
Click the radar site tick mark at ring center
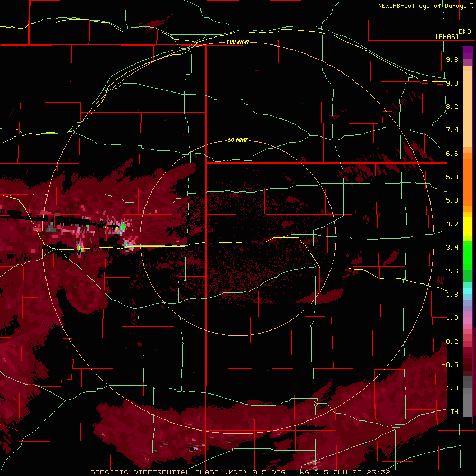point(237,239)
